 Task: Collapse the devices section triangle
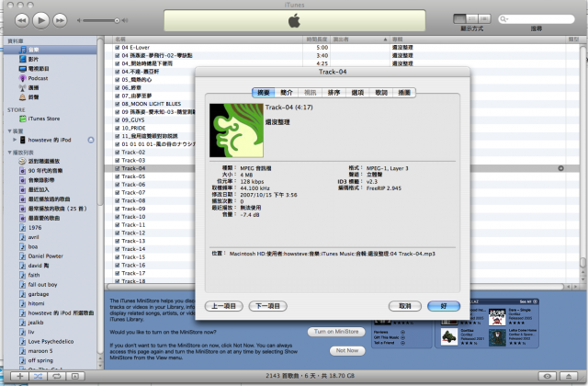point(9,131)
